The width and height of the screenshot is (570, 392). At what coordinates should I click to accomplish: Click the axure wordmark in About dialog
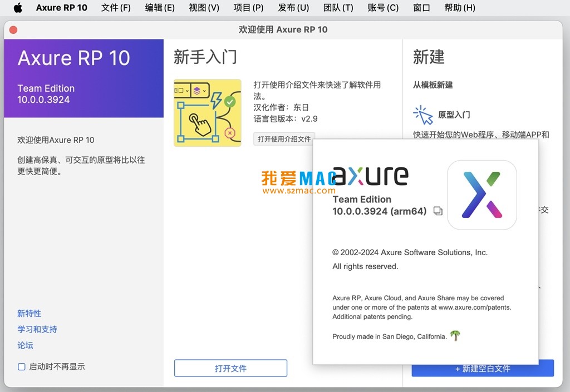click(x=370, y=176)
